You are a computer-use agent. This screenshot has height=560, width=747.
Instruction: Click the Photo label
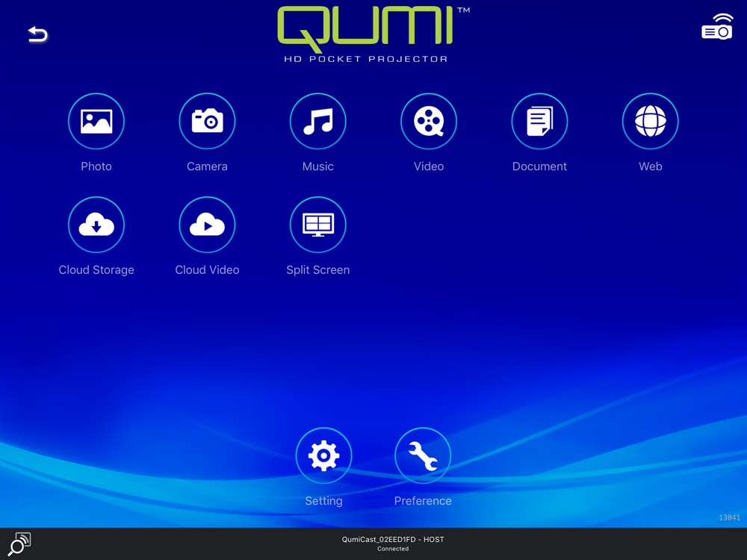(x=96, y=167)
